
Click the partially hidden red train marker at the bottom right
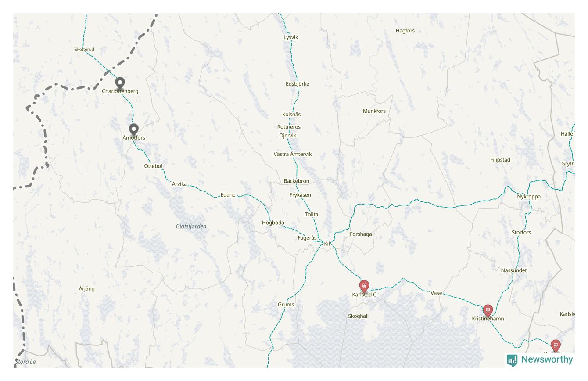click(x=556, y=346)
